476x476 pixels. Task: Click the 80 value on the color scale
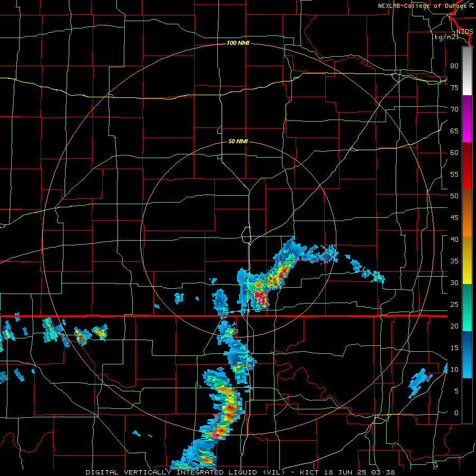click(454, 66)
